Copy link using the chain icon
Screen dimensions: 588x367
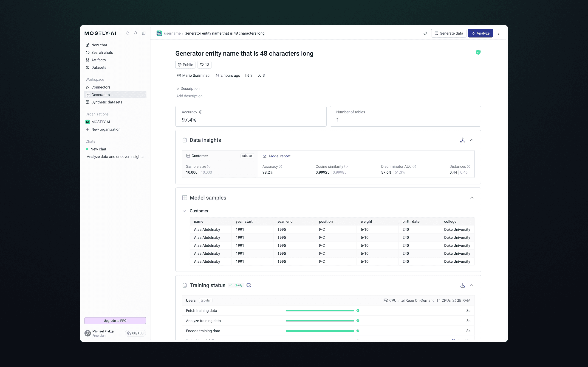point(425,33)
